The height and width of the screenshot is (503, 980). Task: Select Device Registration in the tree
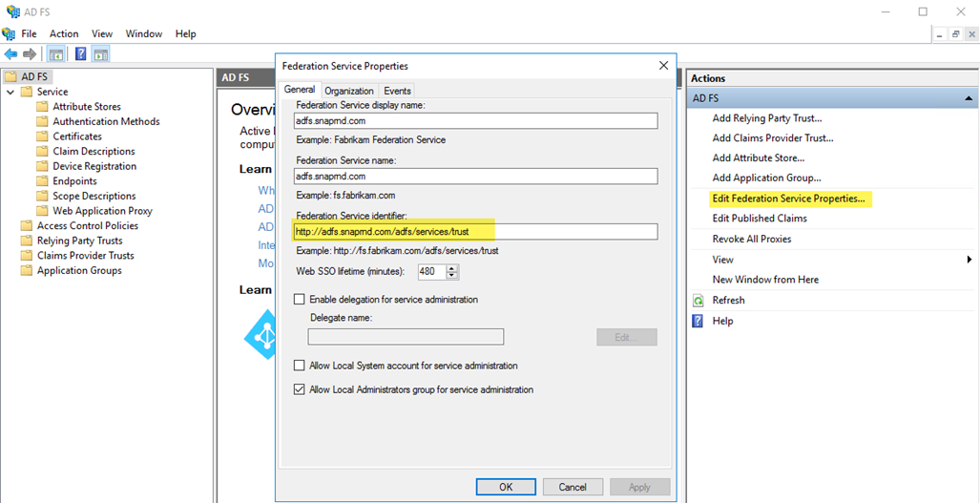(94, 166)
